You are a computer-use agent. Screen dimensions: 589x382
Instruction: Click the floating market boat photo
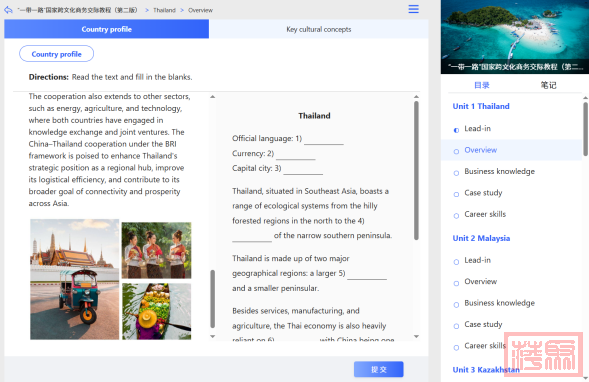(x=156, y=311)
